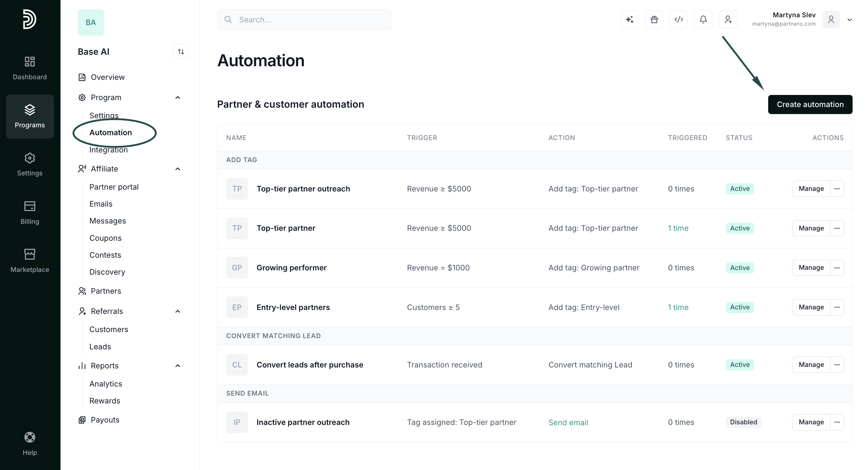Open Integration menu item
The height and width of the screenshot is (470, 868).
109,150
